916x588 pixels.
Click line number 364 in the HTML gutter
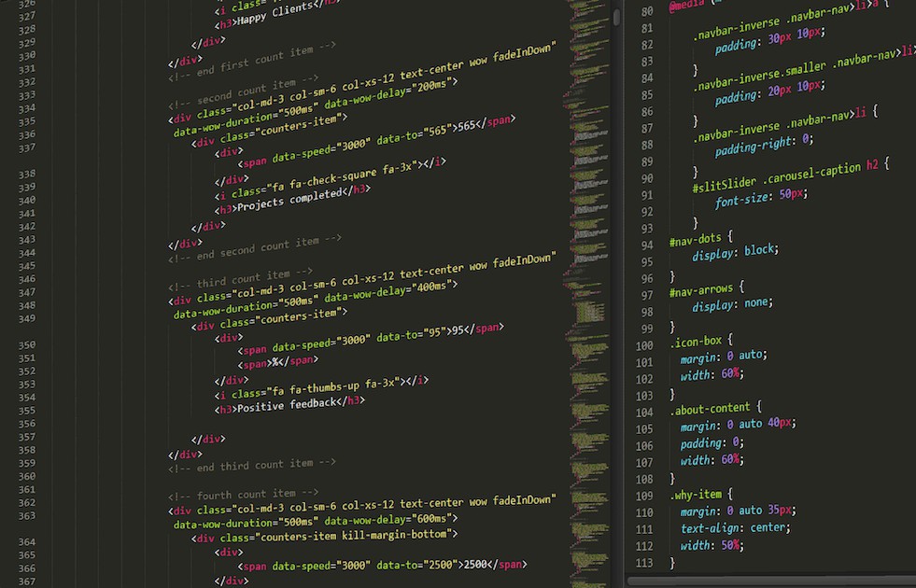(x=27, y=542)
